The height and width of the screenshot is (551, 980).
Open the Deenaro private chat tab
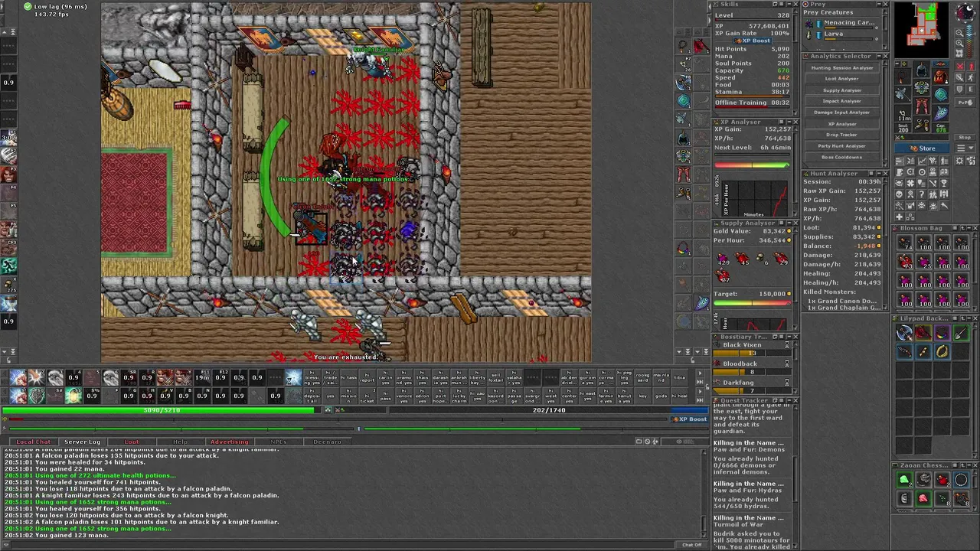click(x=327, y=442)
